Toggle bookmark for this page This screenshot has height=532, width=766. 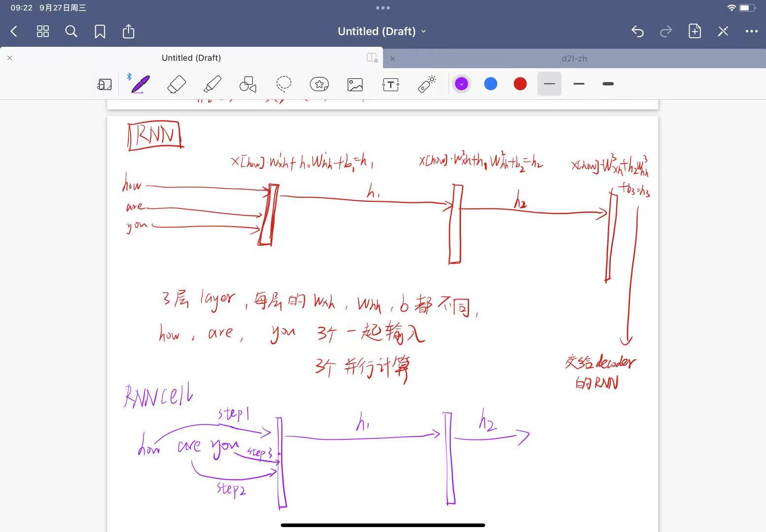[100, 32]
